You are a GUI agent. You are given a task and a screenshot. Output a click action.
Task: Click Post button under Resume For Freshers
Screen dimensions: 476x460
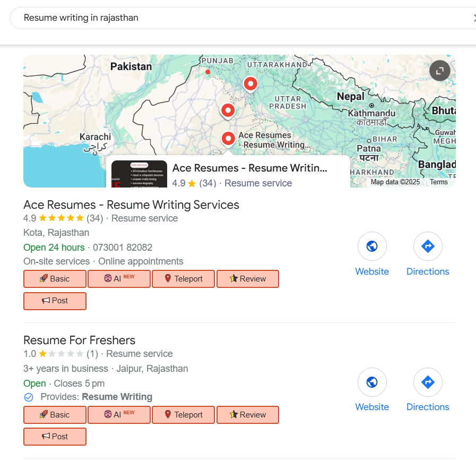tap(55, 437)
